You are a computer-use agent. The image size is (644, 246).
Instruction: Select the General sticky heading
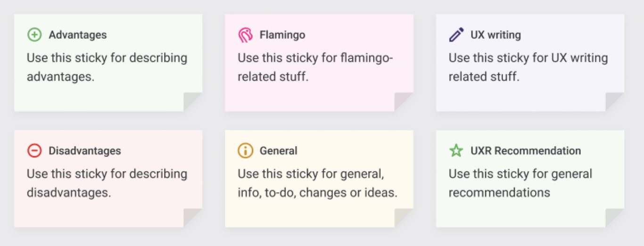click(278, 151)
